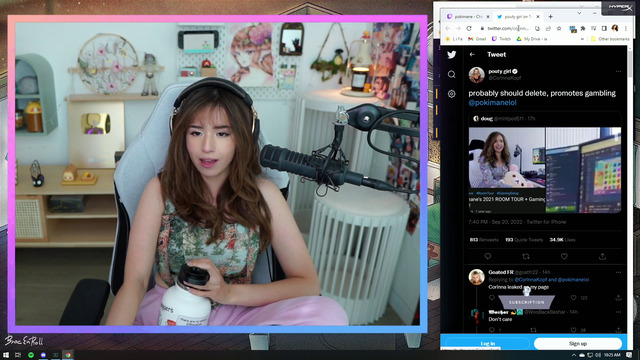Click the Twitter bird logo

pos(451,54)
